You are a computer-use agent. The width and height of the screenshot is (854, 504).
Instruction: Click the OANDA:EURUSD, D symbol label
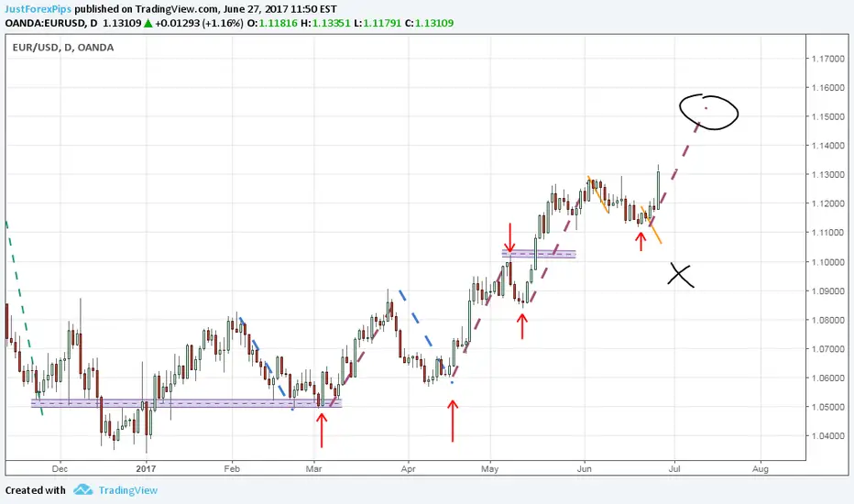[x=51, y=23]
